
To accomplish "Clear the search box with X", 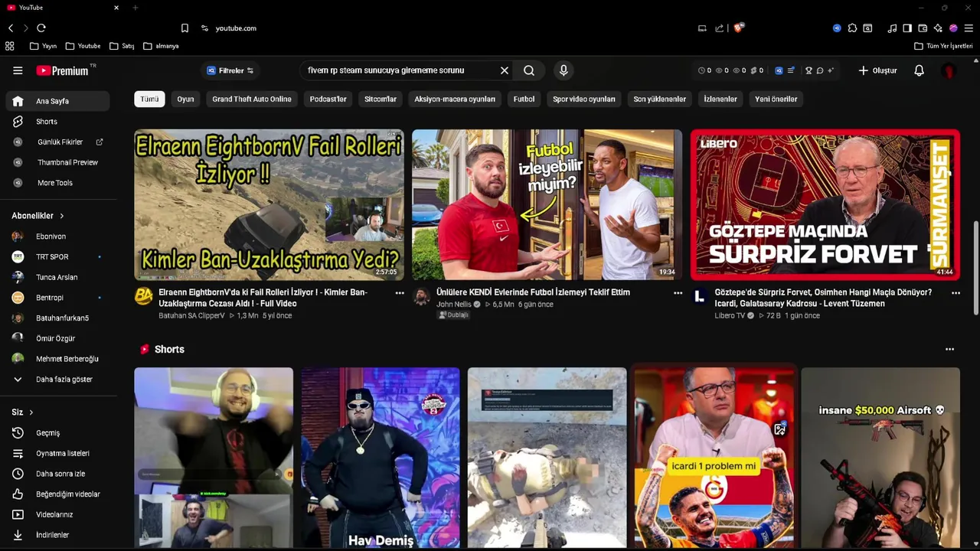I will [x=505, y=70].
